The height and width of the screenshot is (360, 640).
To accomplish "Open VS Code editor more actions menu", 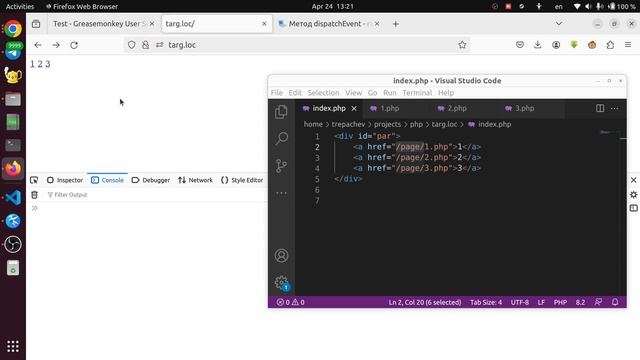I will 615,108.
